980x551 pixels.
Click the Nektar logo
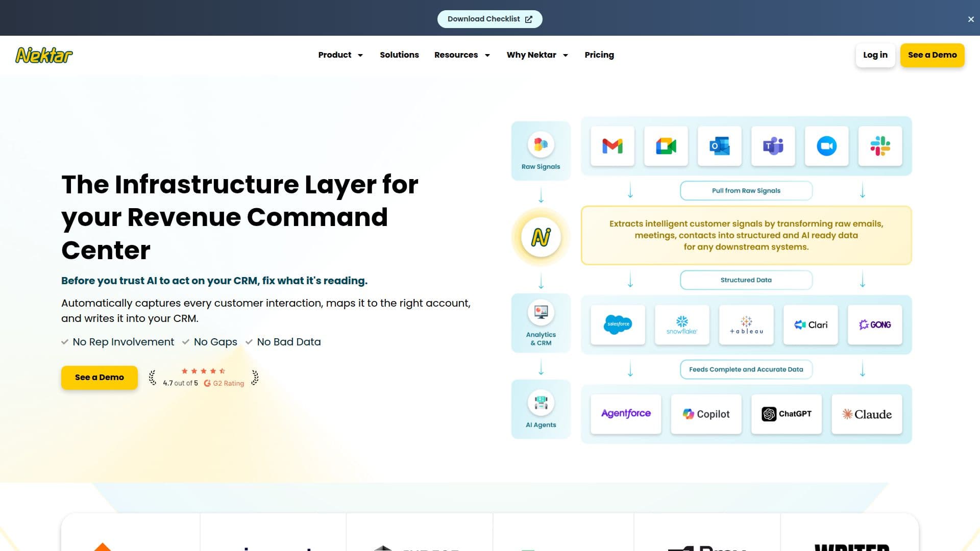44,55
